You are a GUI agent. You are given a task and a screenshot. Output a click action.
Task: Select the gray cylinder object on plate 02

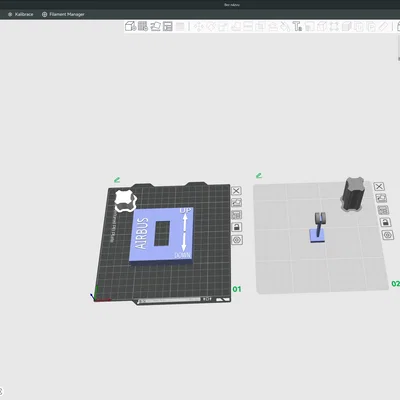[x=353, y=194]
